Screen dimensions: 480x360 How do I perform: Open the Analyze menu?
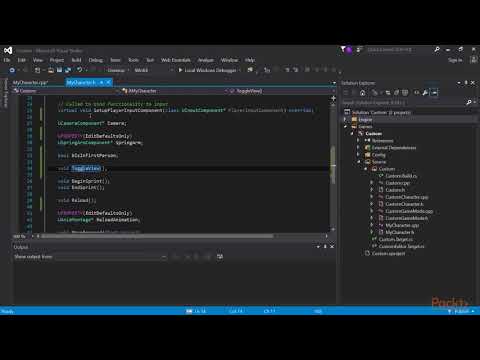coord(206,60)
